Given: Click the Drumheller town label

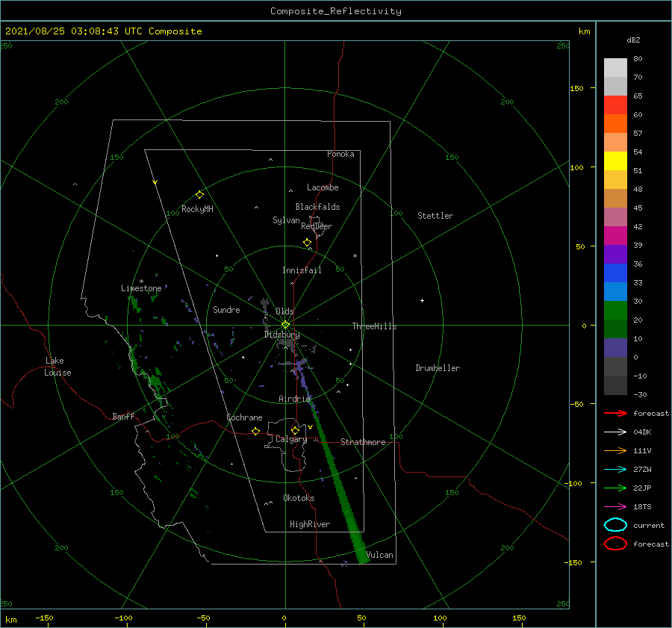Looking at the screenshot, I should click(x=438, y=368).
